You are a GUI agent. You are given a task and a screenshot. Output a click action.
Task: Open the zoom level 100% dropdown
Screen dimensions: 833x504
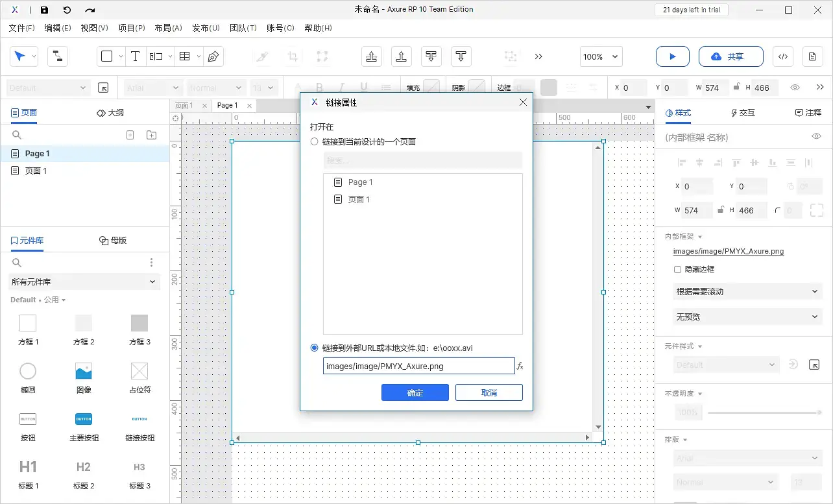[600, 56]
